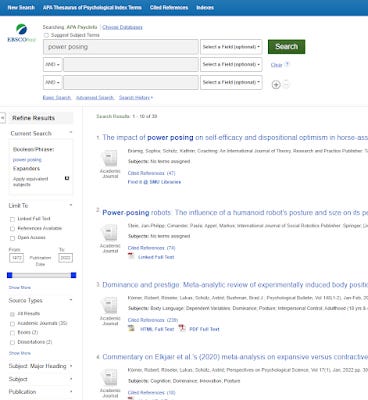
Task: Focus the To publication year field
Action: point(65,258)
